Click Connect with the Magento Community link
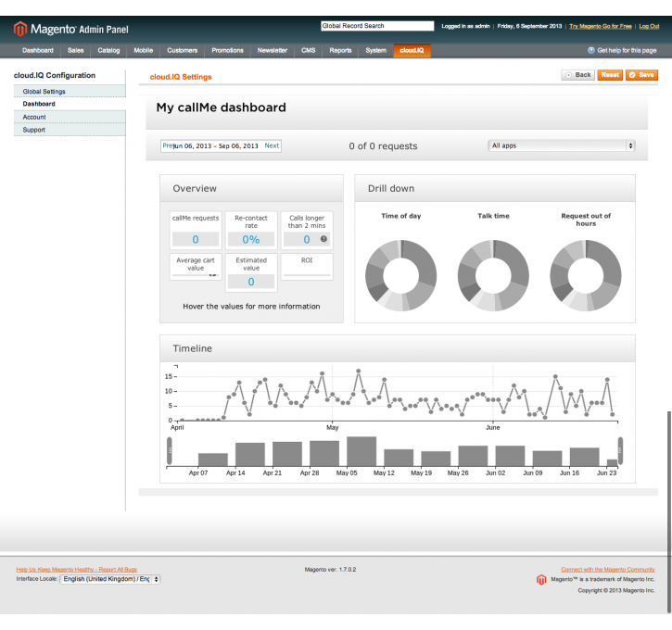This screenshot has width=672, height=630. pyautogui.click(x=608, y=570)
